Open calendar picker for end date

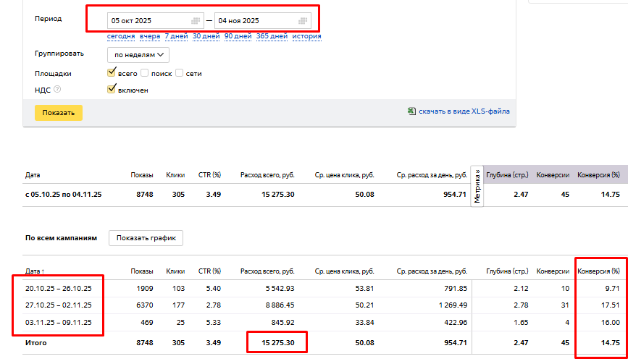coord(303,21)
